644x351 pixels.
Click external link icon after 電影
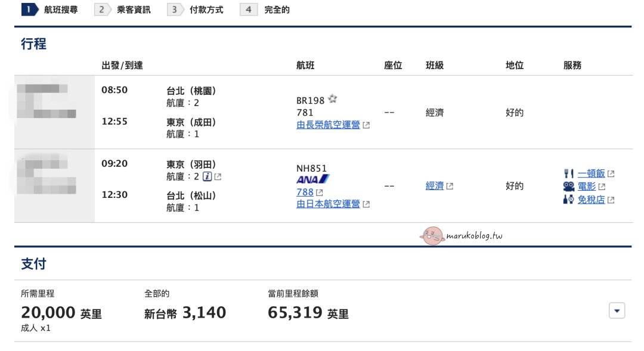[x=602, y=187]
